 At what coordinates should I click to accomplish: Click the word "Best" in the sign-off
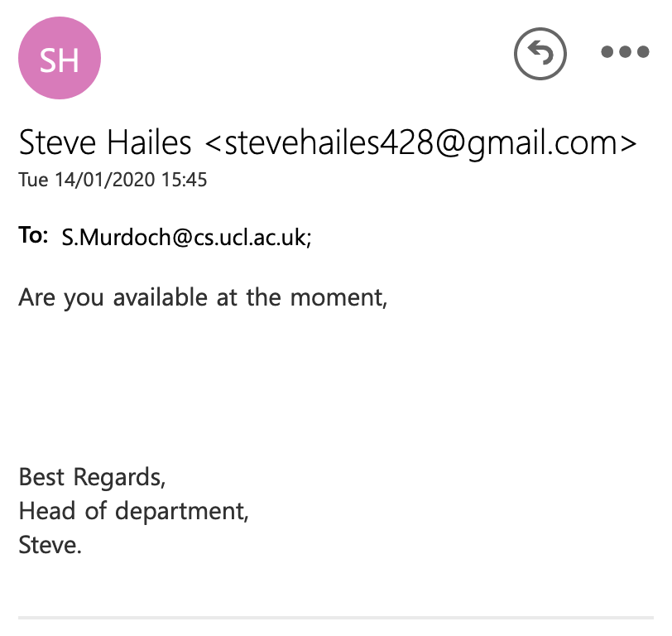coord(42,477)
